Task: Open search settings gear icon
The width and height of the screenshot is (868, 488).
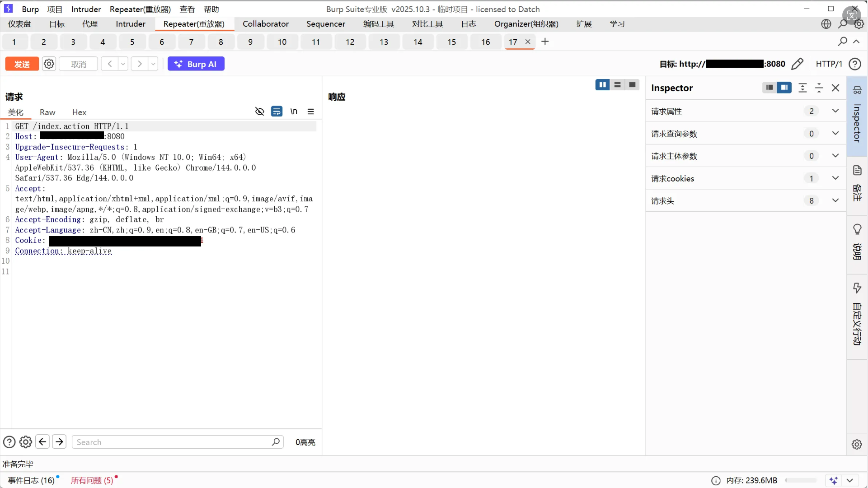Action: pos(26,442)
